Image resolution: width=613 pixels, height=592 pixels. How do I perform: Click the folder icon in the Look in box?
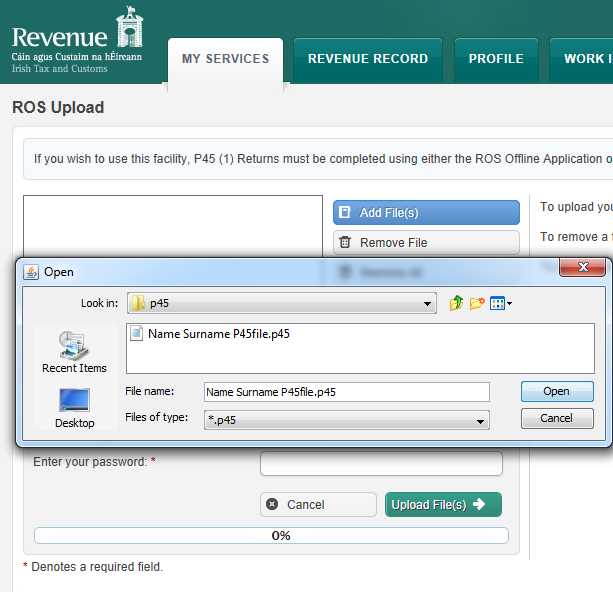[x=138, y=303]
